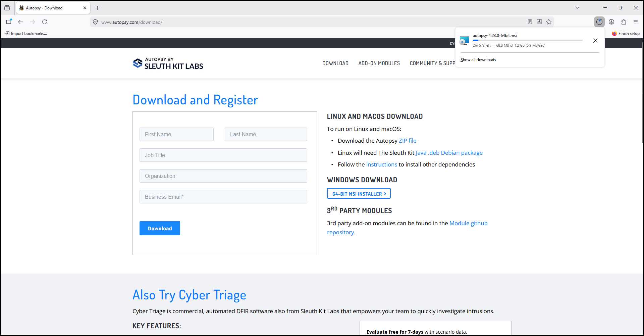Click the address bar URL
644x336 pixels.
coord(132,22)
